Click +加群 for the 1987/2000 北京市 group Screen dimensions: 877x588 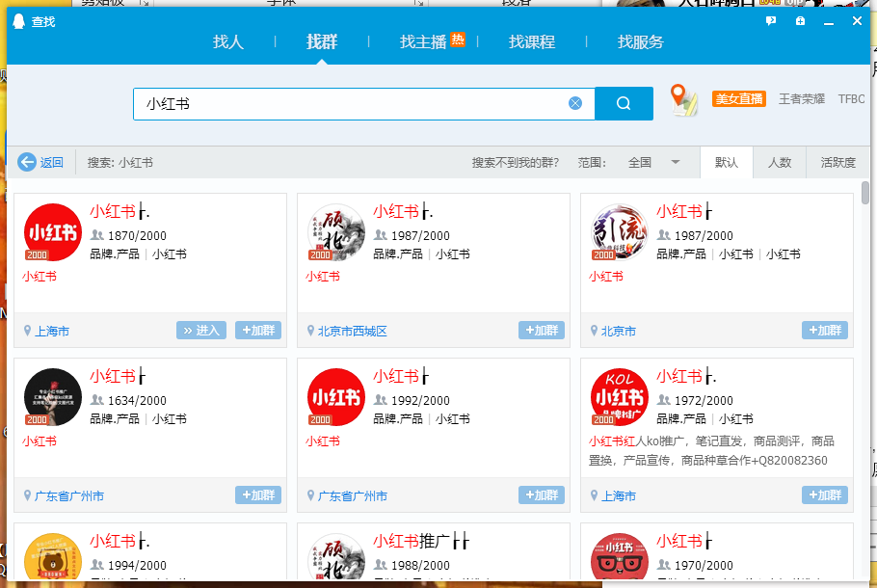825,330
